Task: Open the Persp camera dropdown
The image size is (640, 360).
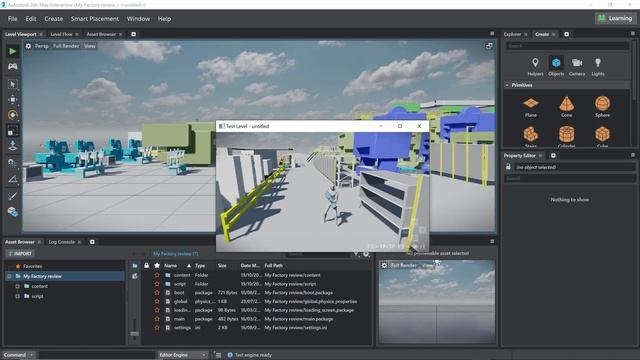Action: tap(42, 46)
